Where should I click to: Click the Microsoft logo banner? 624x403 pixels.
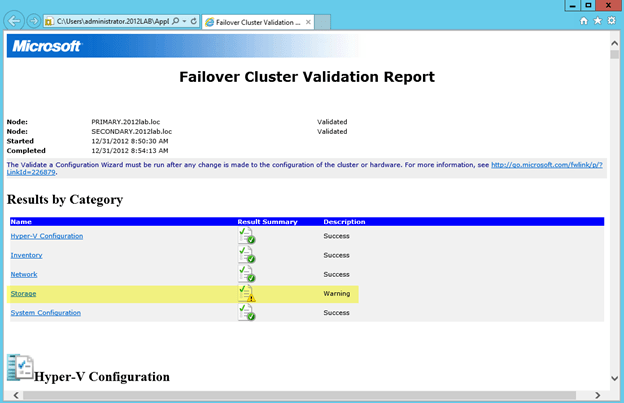[x=44, y=46]
